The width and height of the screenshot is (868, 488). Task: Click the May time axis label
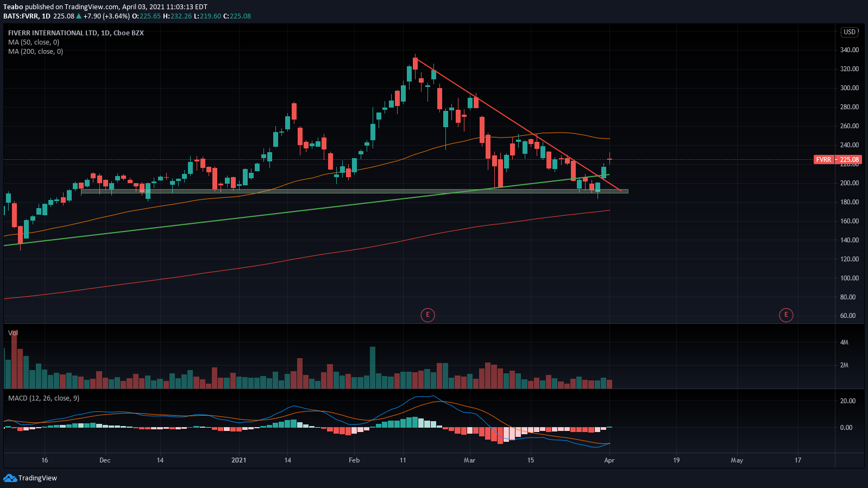tap(737, 460)
